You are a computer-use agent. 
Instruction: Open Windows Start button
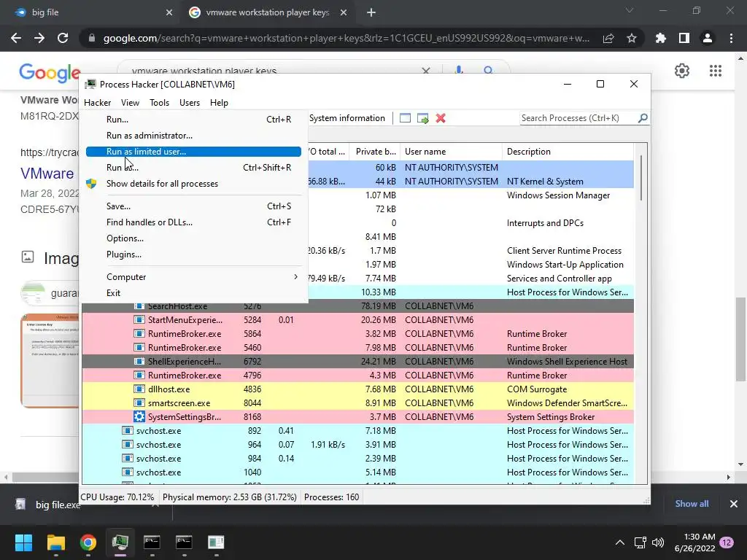23,542
